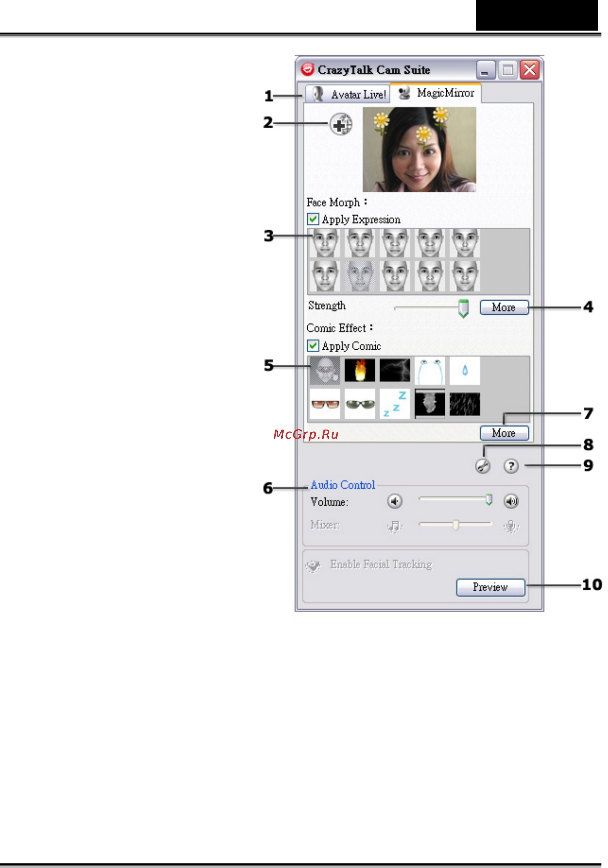Click the Volume slider handle
The height and width of the screenshot is (868, 608).
pyautogui.click(x=489, y=499)
